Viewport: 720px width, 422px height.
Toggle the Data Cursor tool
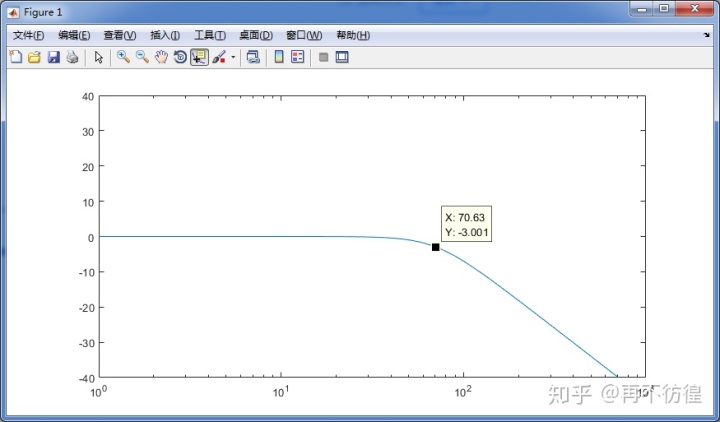199,57
